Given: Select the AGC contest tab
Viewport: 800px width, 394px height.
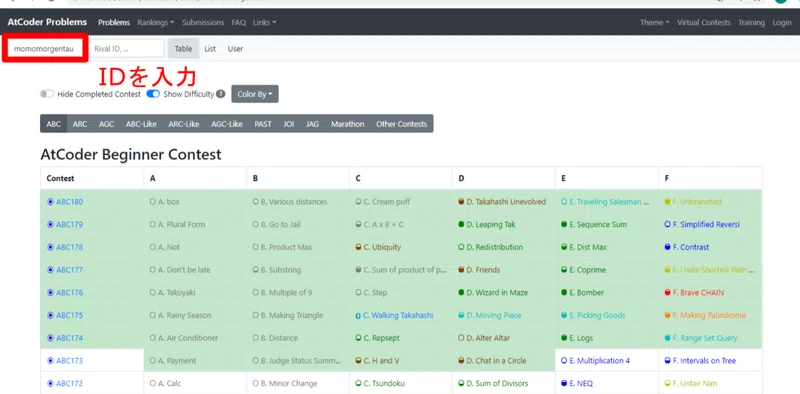Looking at the screenshot, I should click(x=107, y=124).
